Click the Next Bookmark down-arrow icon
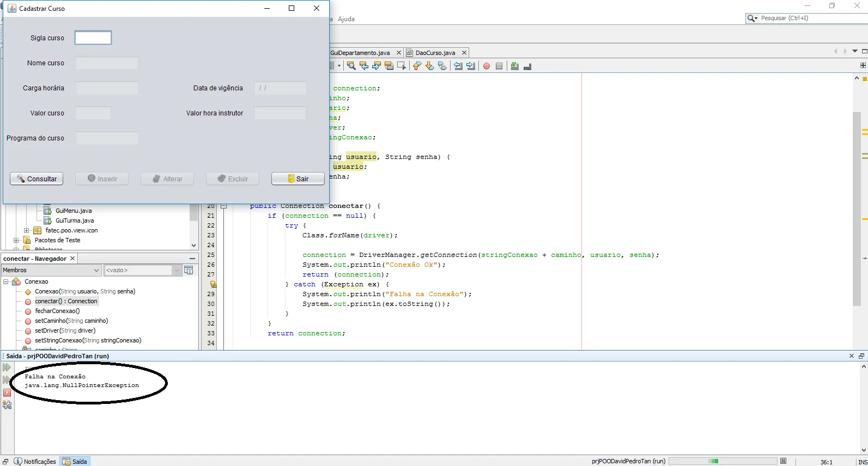 (429, 66)
